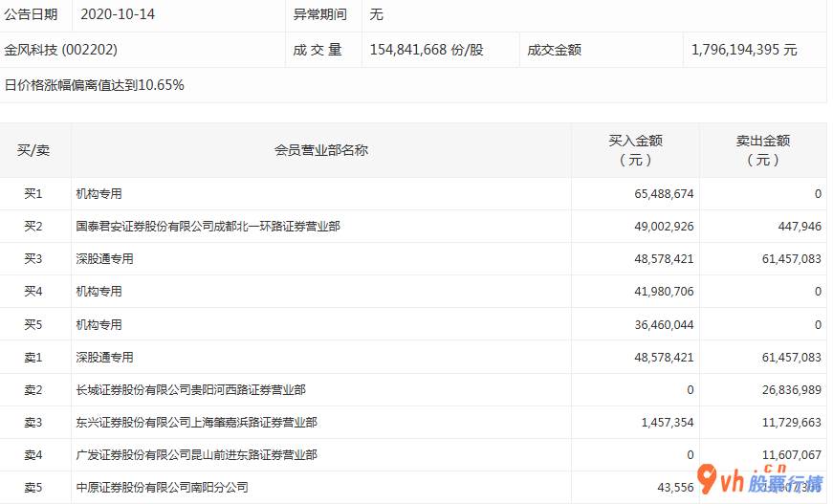This screenshot has height=504, width=833.
Task: Select buy amount 49,002,926
Action: pyautogui.click(x=664, y=227)
